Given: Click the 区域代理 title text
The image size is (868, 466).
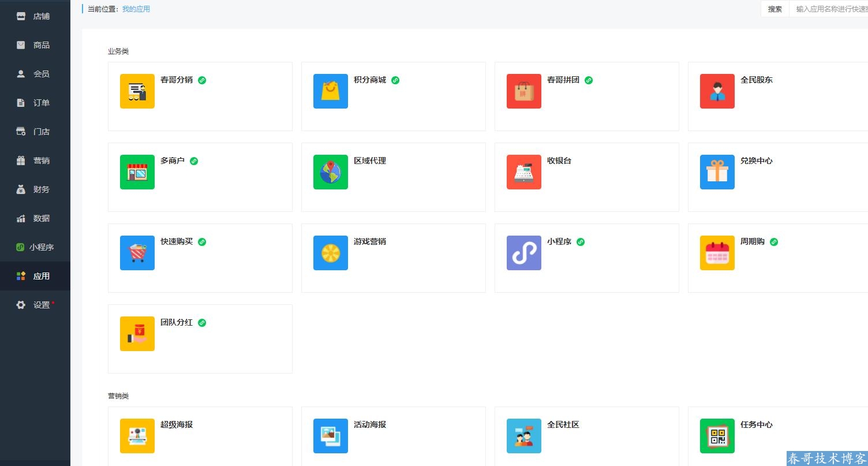Looking at the screenshot, I should (x=370, y=161).
